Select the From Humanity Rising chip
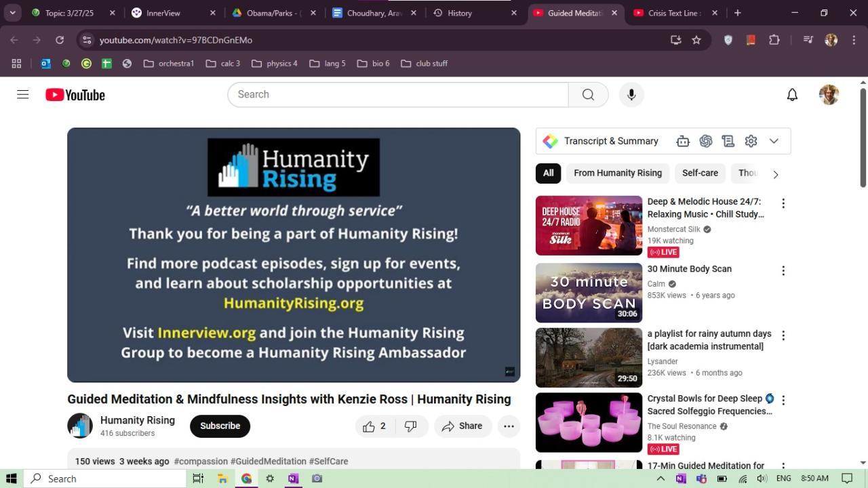The image size is (868, 488). 618,174
